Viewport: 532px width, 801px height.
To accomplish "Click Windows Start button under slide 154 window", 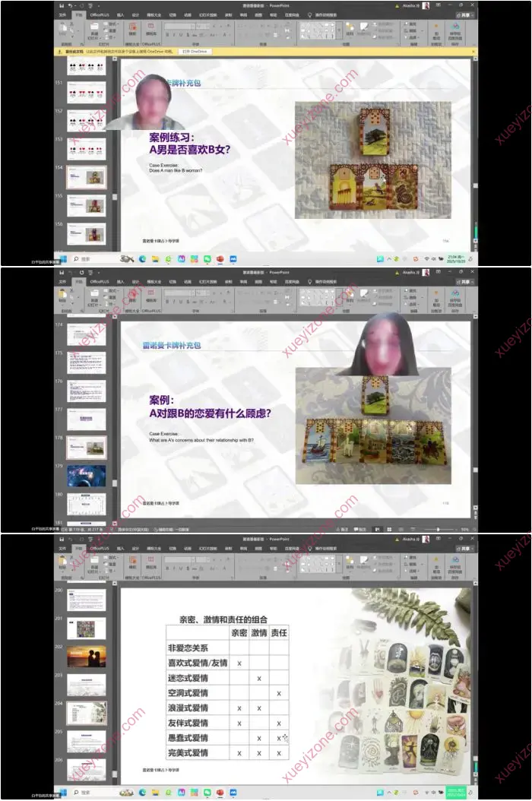I will pyautogui.click(x=63, y=259).
